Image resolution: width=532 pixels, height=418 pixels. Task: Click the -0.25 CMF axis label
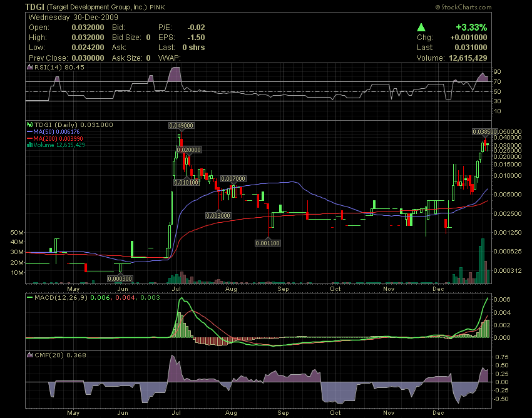click(501, 390)
